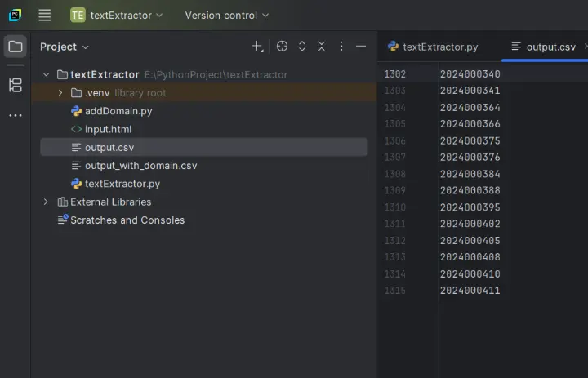Click line 1310 value 2024000395 in editor
Viewport: 588px width, 378px height.
(x=470, y=207)
